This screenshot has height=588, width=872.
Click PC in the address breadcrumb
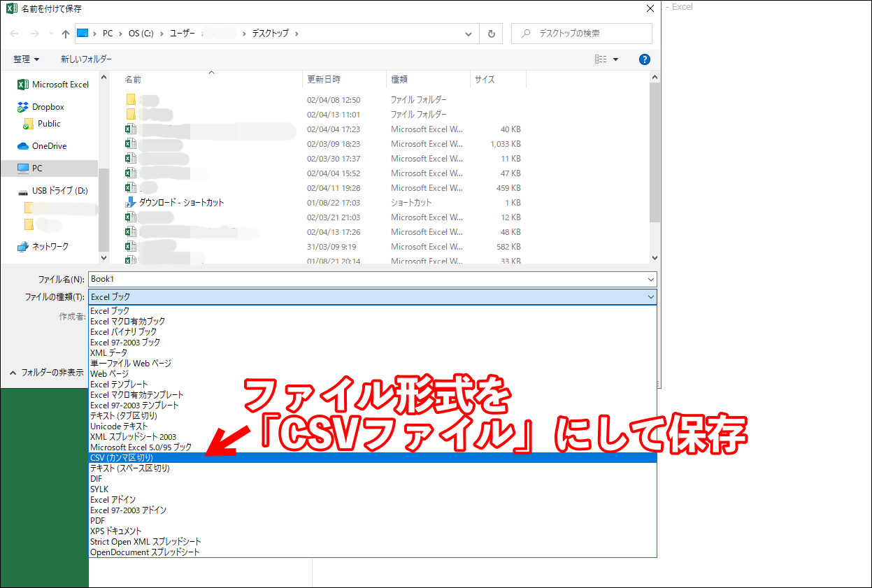pos(108,34)
